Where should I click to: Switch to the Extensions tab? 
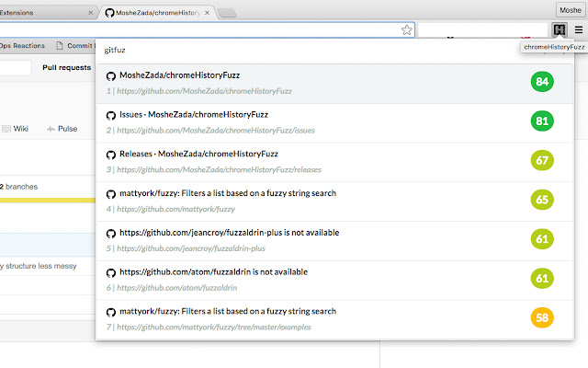(x=45, y=12)
